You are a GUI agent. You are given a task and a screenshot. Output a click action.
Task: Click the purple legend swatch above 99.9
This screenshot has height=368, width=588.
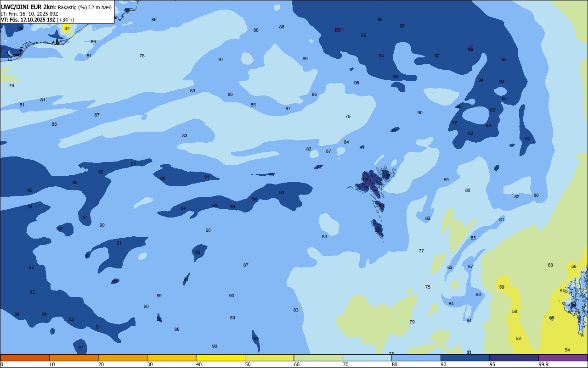(x=563, y=357)
